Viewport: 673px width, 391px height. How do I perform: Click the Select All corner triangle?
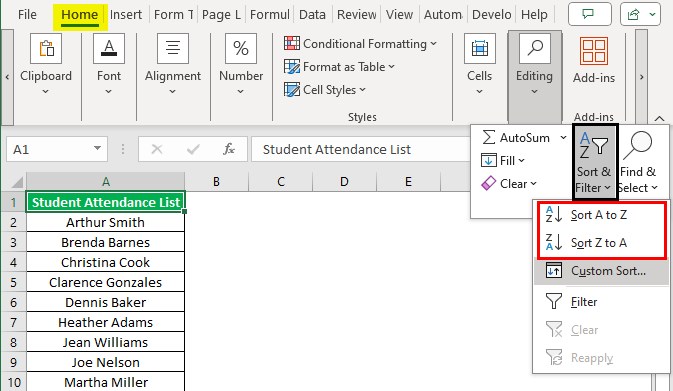click(17, 182)
